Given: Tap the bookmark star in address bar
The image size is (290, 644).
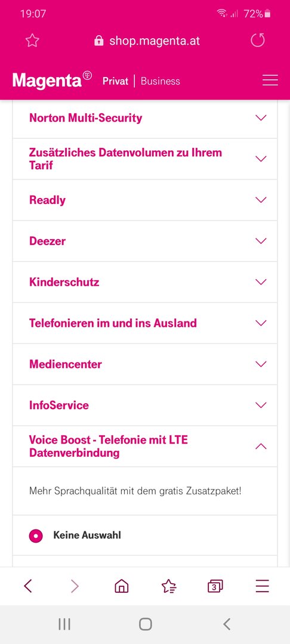Looking at the screenshot, I should tap(32, 41).
